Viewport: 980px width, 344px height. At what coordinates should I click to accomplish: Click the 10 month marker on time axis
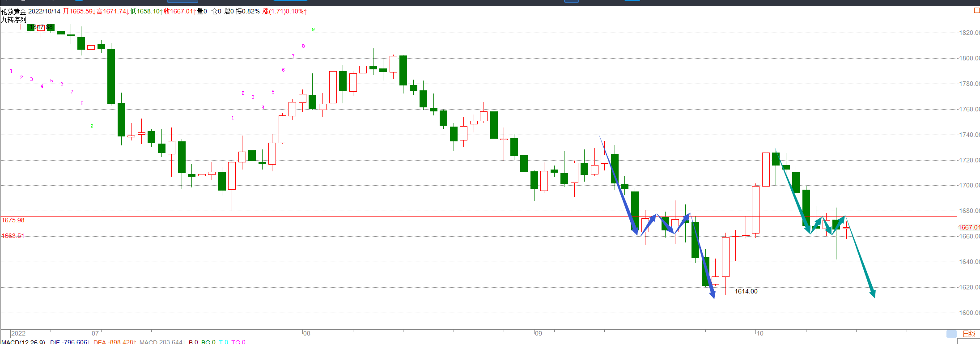[759, 333]
